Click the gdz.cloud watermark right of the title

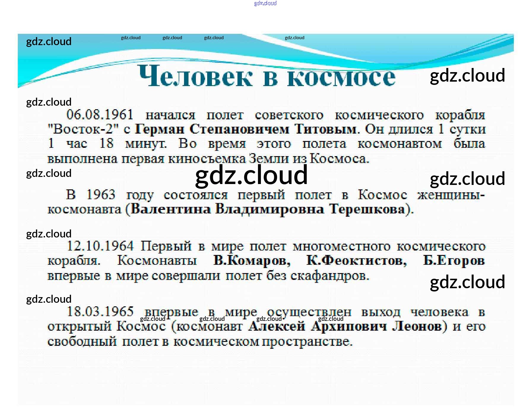[x=467, y=75]
